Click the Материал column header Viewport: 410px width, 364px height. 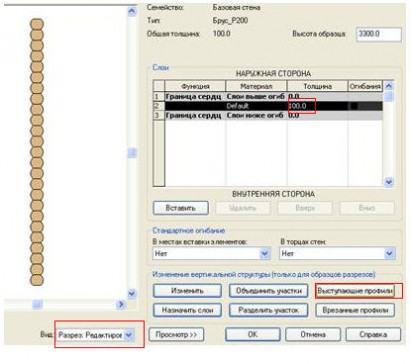pyautogui.click(x=256, y=86)
